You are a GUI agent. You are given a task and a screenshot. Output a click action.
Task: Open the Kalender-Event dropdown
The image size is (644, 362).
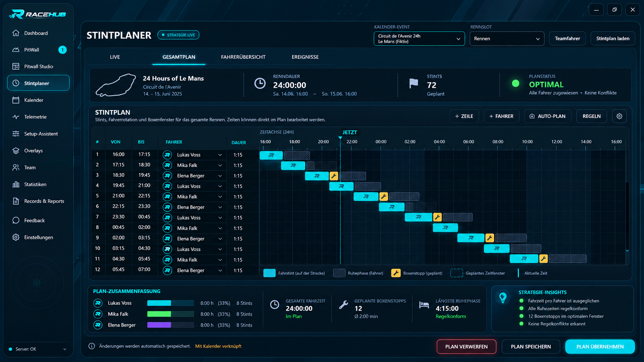point(419,38)
